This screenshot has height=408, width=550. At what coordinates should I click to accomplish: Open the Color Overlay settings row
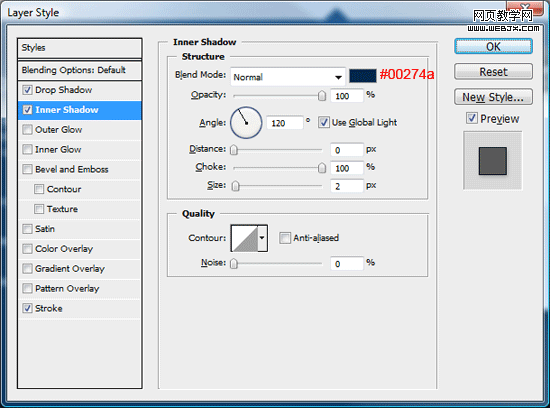(80, 249)
